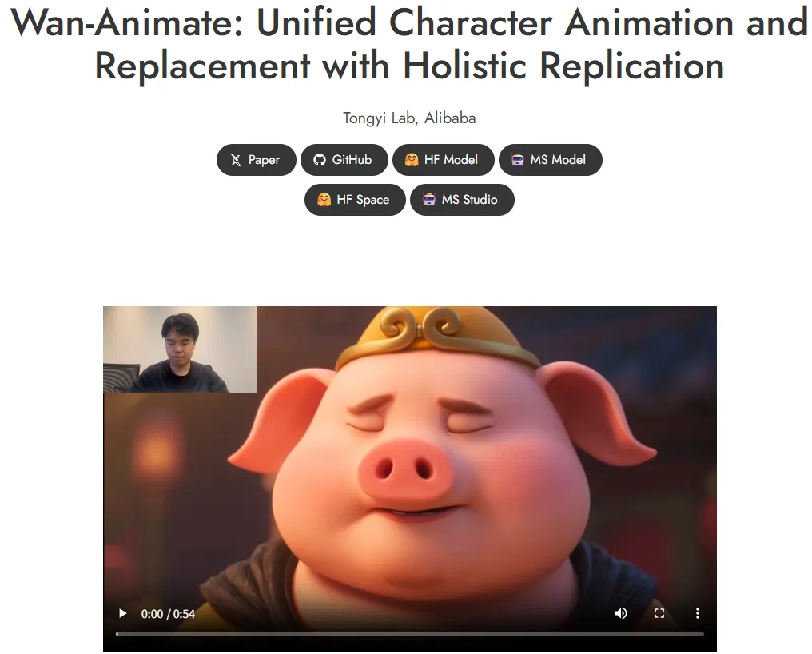Open the Paper button link

coord(257,160)
